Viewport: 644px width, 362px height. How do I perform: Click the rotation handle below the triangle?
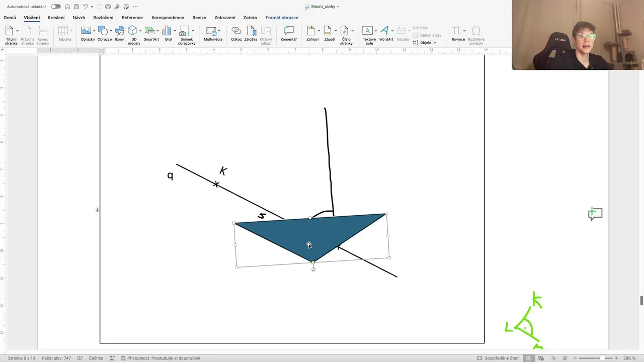pos(313,269)
